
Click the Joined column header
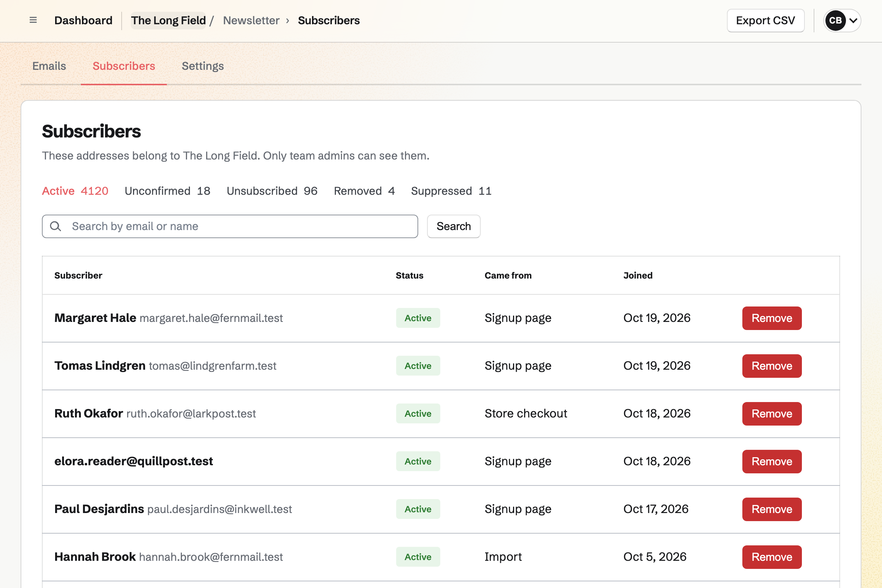coord(638,275)
